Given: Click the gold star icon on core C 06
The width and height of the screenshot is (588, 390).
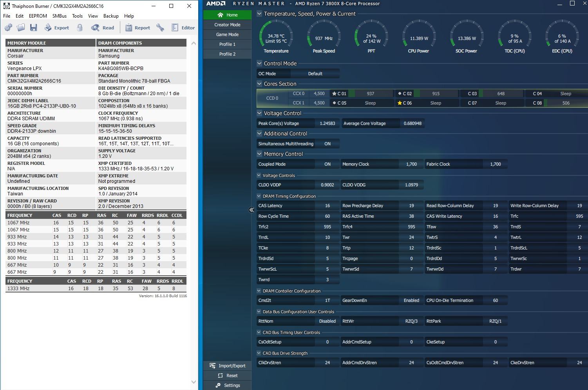Looking at the screenshot, I should pyautogui.click(x=400, y=103).
